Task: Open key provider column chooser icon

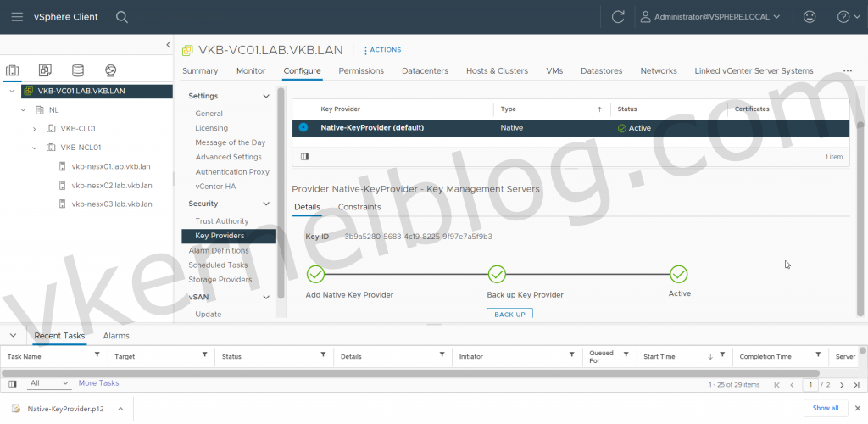Action: click(x=304, y=157)
